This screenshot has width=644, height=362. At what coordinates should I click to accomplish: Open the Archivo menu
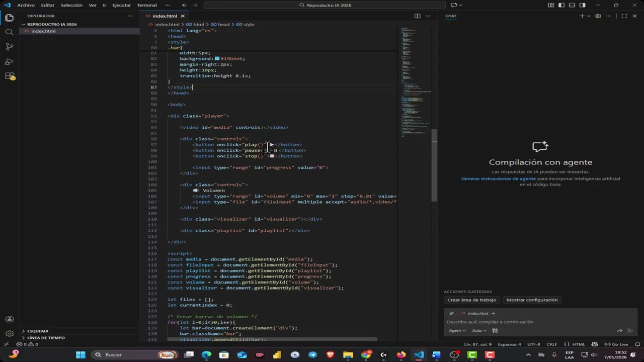click(26, 5)
